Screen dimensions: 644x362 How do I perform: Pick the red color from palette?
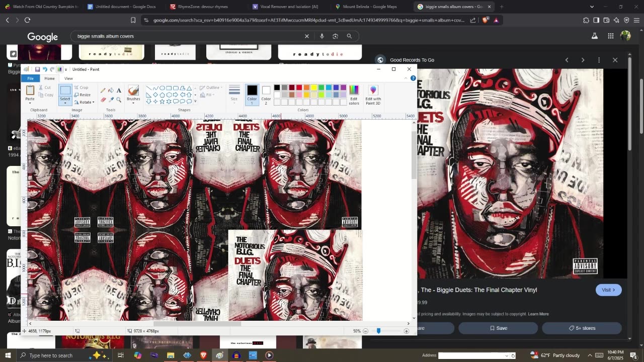299,87
